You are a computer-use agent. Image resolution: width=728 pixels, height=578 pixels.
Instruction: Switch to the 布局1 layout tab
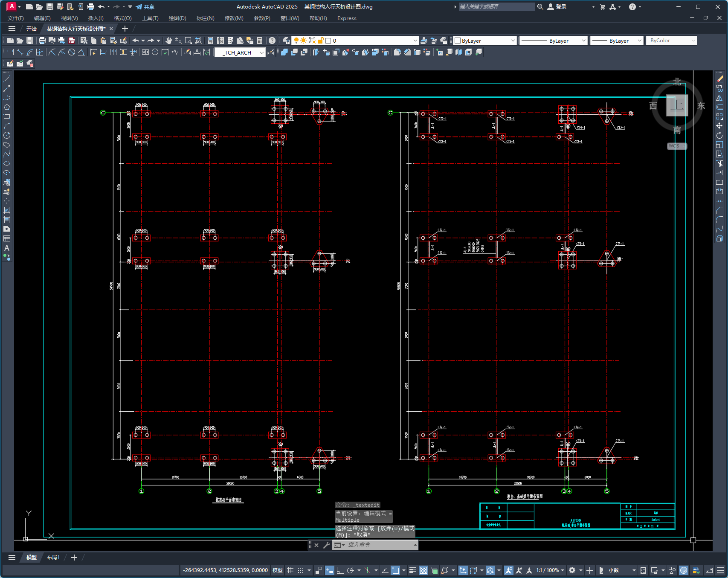click(53, 558)
